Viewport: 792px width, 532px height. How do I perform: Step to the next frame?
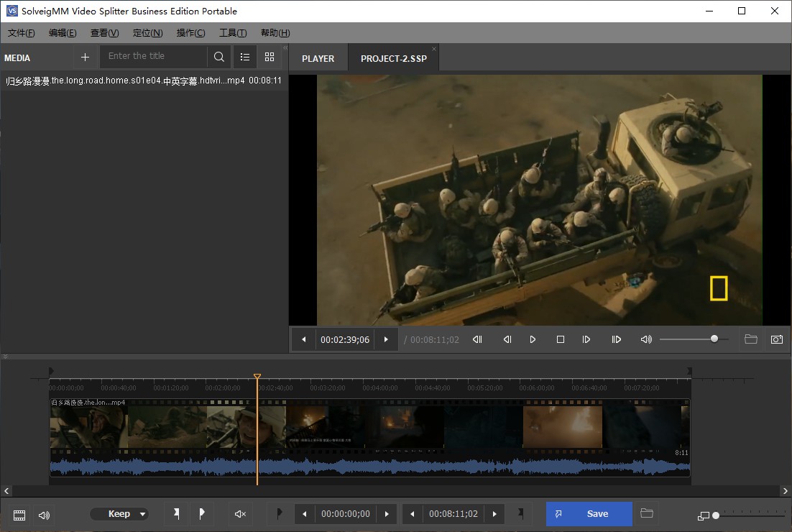[x=586, y=339]
